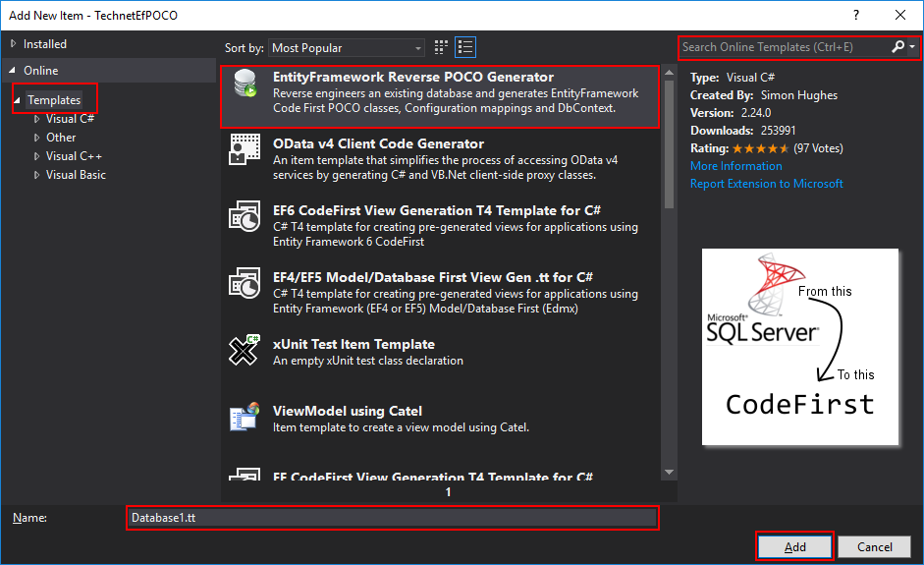The image size is (924, 565).
Task: Switch to medium icons list view
Action: click(x=465, y=47)
